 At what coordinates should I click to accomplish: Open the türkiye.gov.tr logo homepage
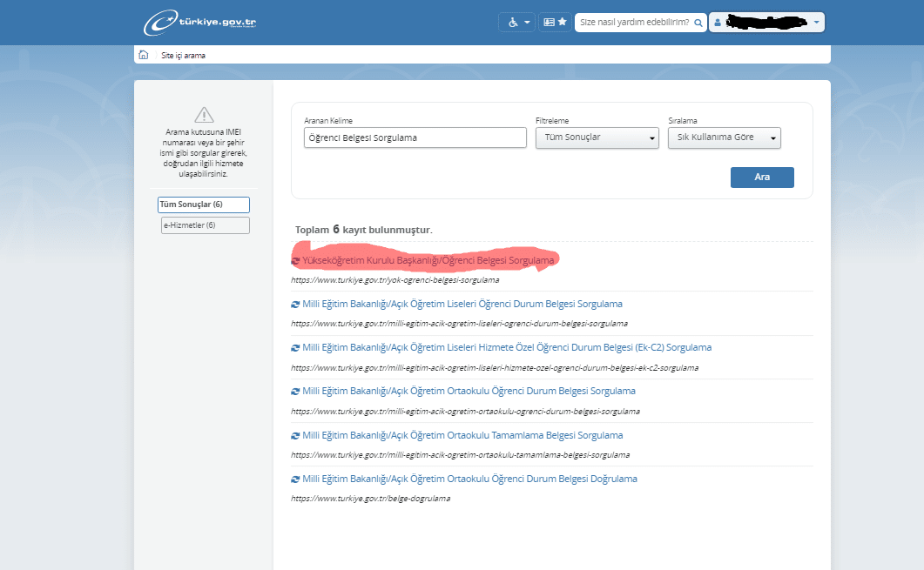[x=199, y=23]
